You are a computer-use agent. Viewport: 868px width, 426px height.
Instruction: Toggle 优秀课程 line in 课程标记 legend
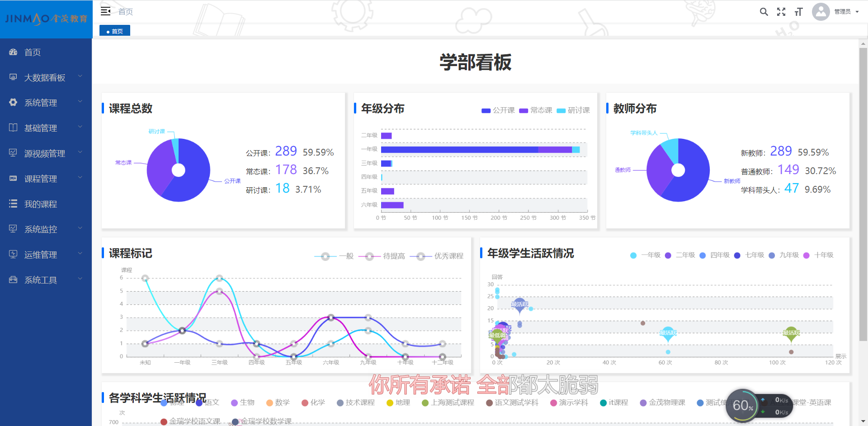(x=436, y=256)
